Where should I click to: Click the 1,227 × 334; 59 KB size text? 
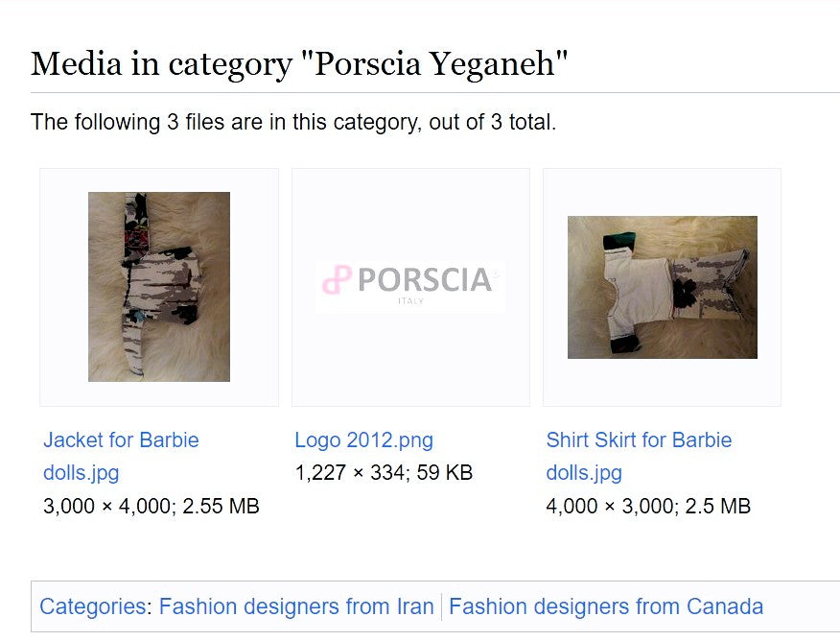click(x=384, y=473)
